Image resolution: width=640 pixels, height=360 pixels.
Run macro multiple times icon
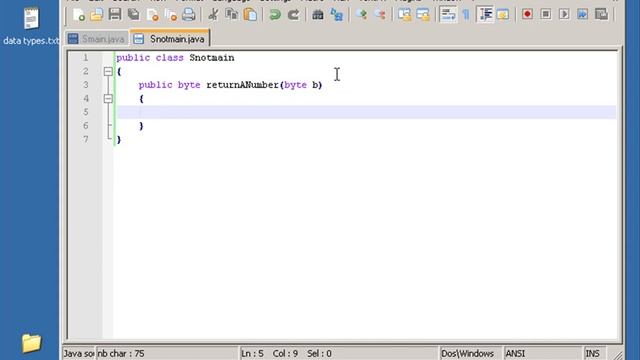click(582, 15)
